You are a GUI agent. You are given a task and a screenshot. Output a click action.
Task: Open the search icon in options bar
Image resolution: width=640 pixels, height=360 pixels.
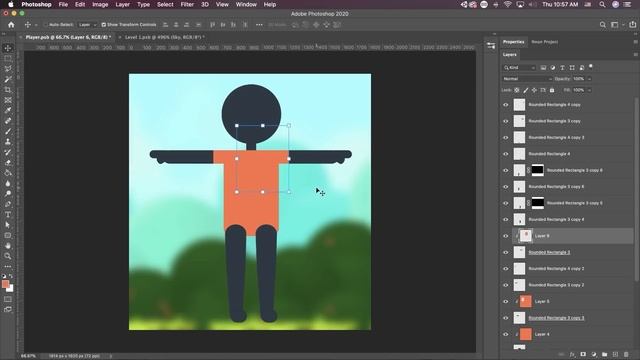(602, 25)
